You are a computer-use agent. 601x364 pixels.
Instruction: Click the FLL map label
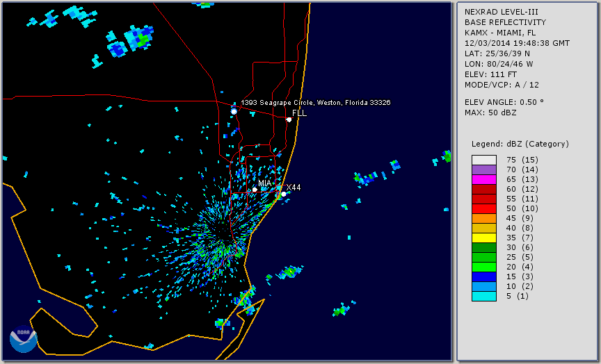(299, 113)
